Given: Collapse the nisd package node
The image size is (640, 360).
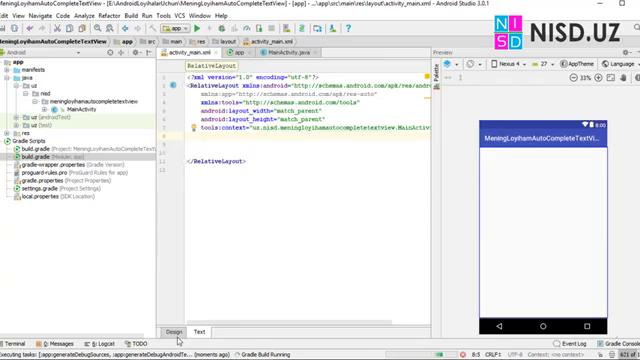Looking at the screenshot, I should 26,93.
